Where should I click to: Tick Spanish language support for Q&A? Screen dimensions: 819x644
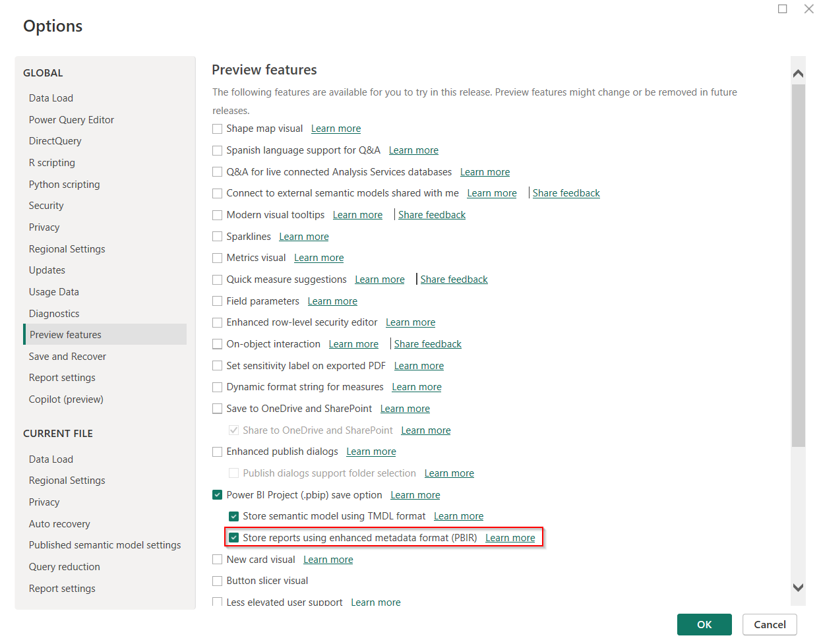click(x=217, y=150)
